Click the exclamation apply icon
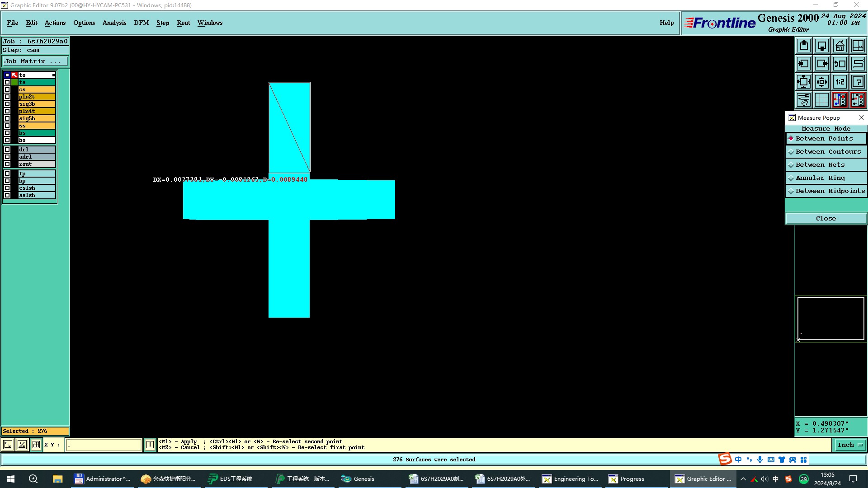868x488 pixels. point(150,445)
